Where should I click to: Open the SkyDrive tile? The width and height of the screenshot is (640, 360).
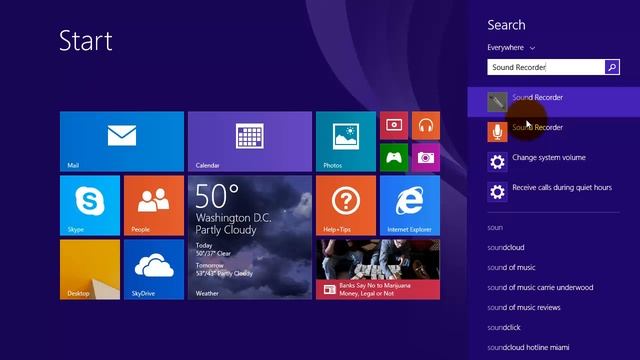pos(154,269)
